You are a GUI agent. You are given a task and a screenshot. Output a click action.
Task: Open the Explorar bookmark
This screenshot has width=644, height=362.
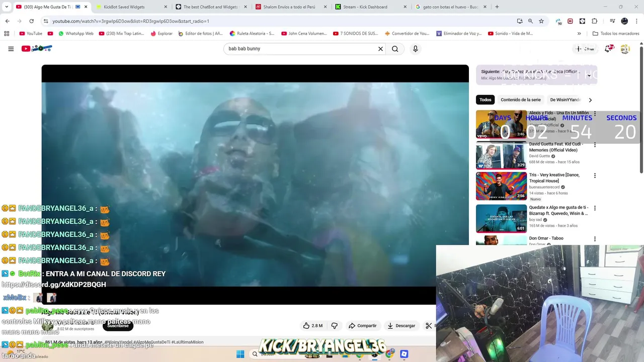pos(161,34)
